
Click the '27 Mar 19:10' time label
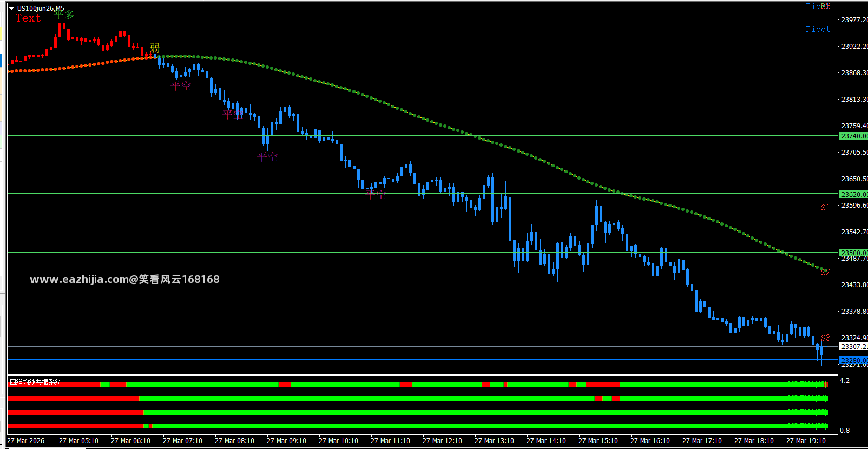pyautogui.click(x=806, y=441)
